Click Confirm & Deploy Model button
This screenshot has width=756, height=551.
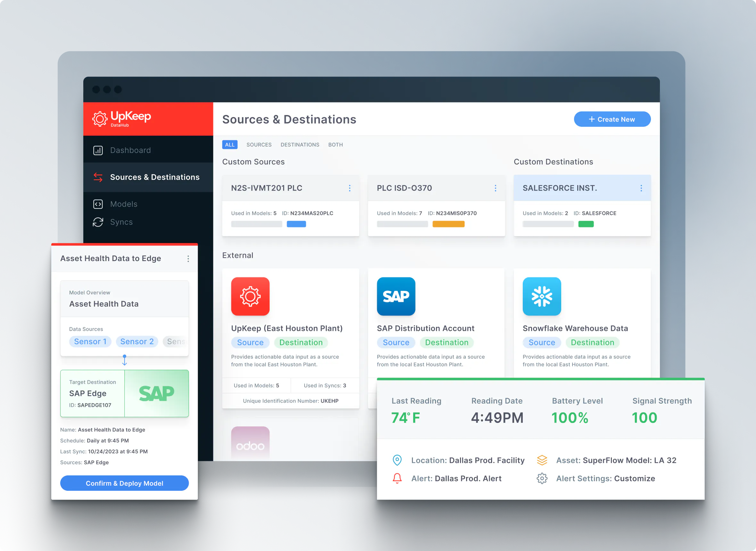(124, 483)
